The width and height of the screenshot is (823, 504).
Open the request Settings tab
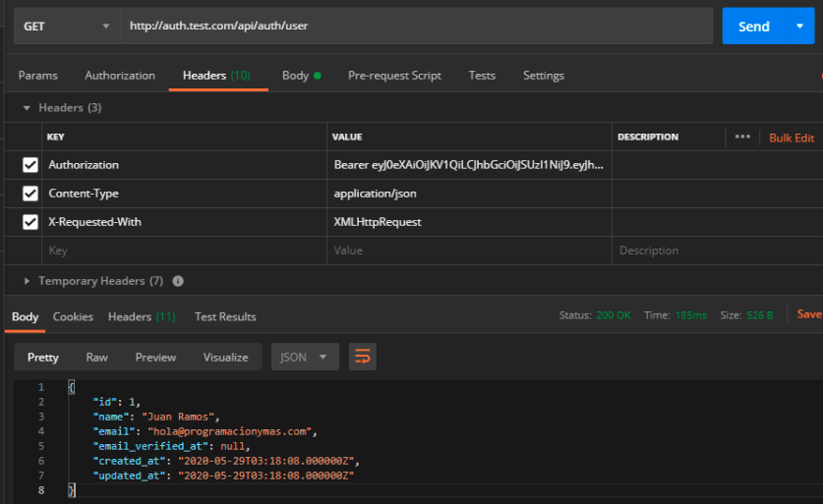point(543,76)
